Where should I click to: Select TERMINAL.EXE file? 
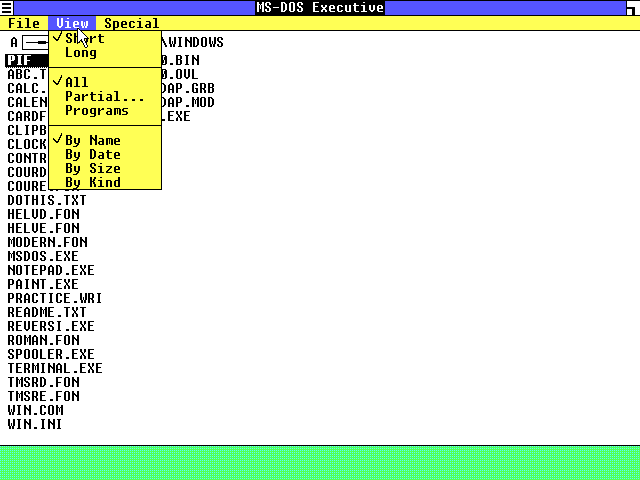tap(55, 368)
